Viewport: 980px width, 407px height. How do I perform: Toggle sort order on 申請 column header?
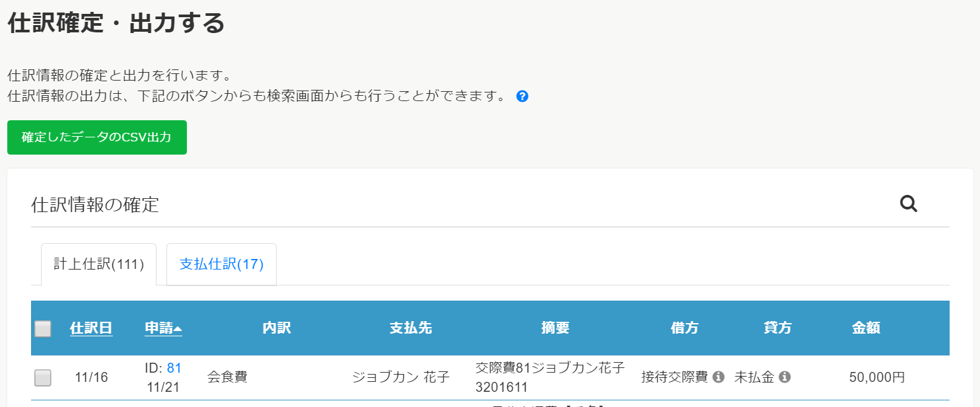pyautogui.click(x=163, y=328)
